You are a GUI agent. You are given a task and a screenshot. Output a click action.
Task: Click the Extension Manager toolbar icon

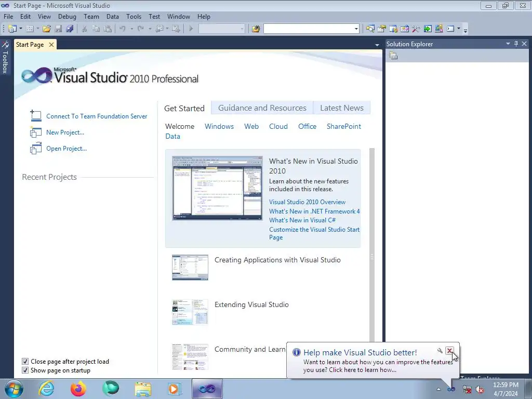click(x=438, y=29)
